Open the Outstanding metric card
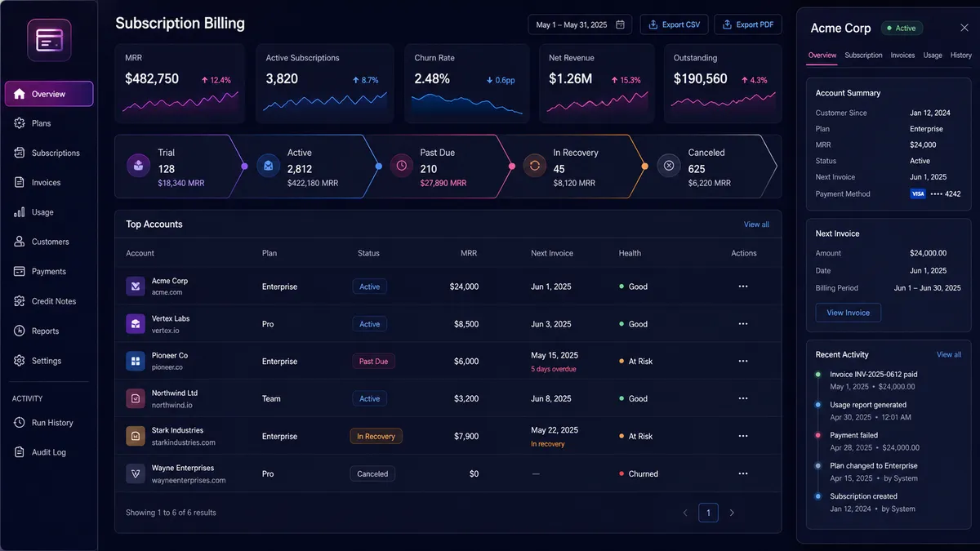This screenshot has height=551, width=980. [722, 82]
